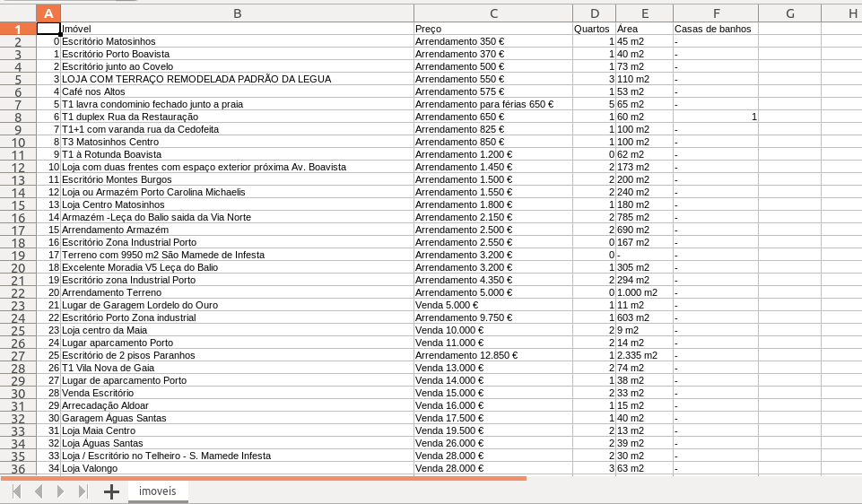This screenshot has height=504, width=862.
Task: Select row 36 header
Action: (x=18, y=469)
